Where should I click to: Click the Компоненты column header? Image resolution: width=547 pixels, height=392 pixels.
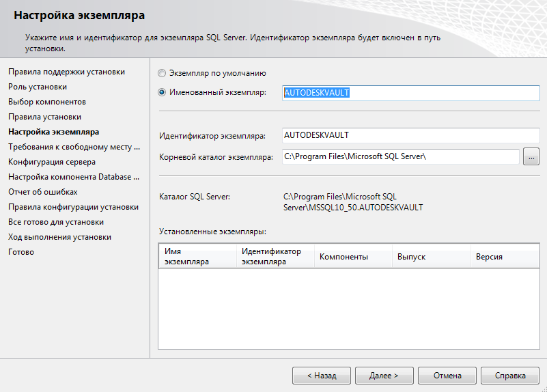(x=353, y=256)
